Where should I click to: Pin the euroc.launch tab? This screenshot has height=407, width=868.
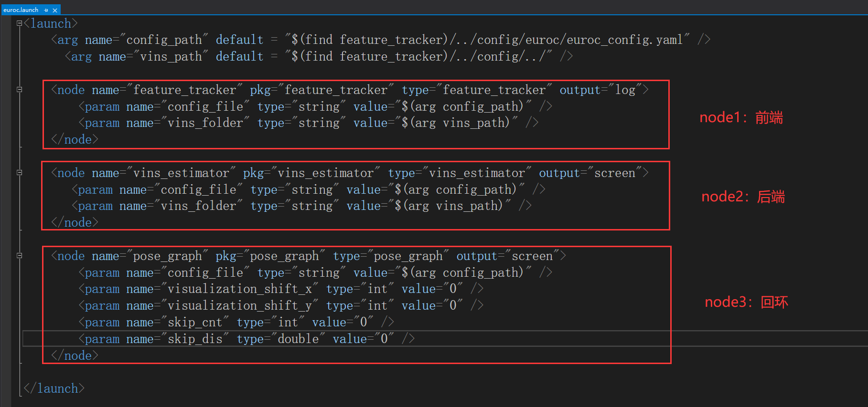pos(46,10)
